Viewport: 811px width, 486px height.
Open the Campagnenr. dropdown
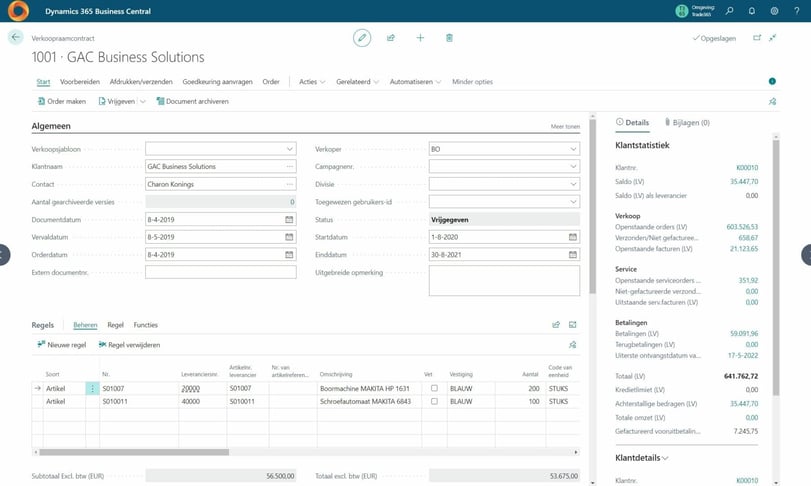(573, 166)
